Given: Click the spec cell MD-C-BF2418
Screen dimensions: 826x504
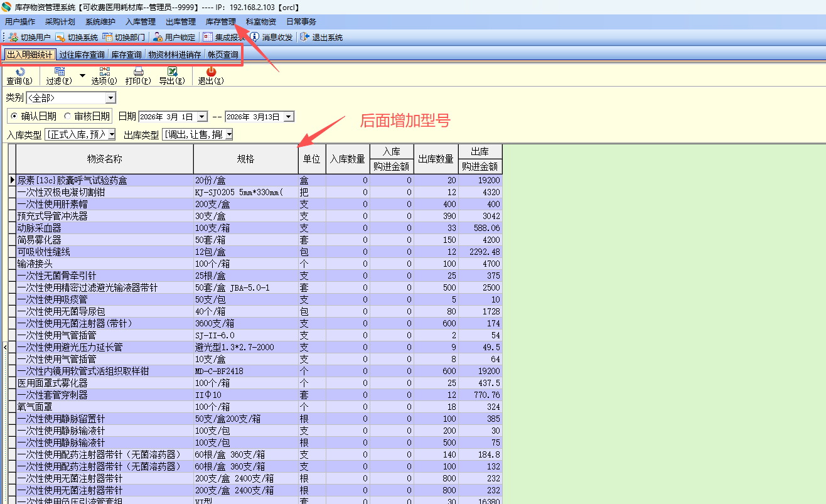Looking at the screenshot, I should [245, 371].
